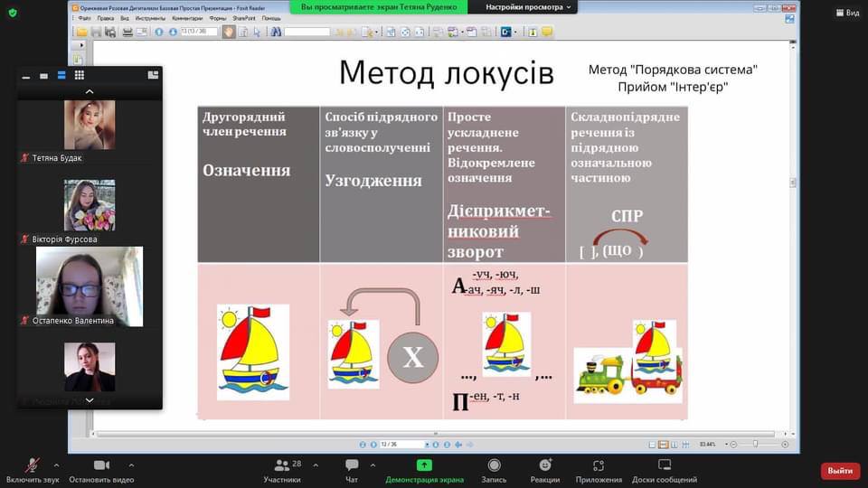Start recording with the Запись button
Screen dimensions: 868x488
click(x=494, y=468)
